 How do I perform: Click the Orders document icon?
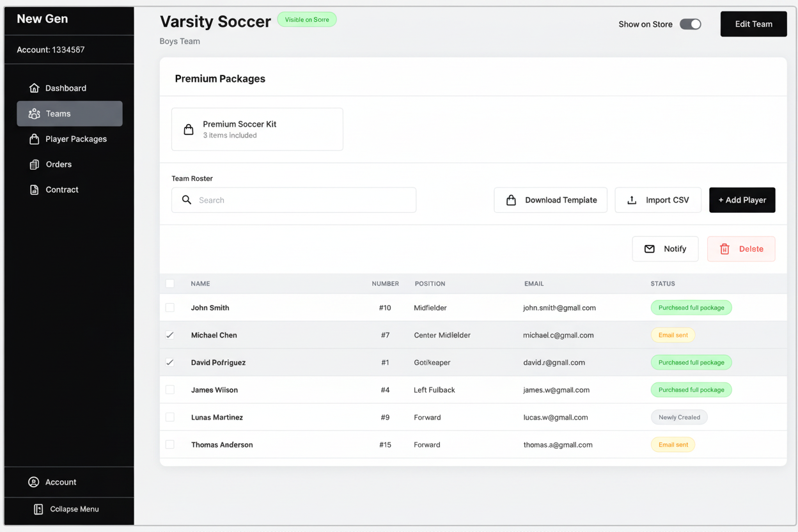35,164
